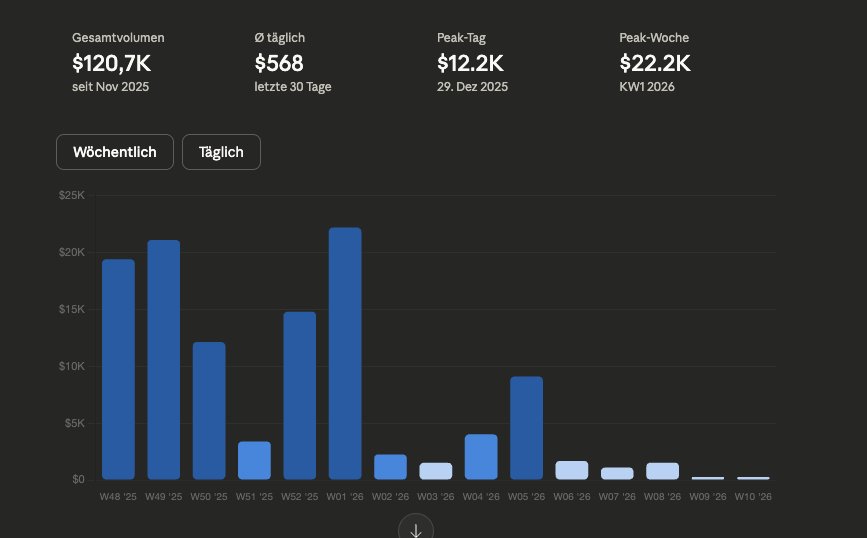Viewport: 867px width, 538px height.
Task: Select the W03 '26 light bar
Action: (436, 471)
